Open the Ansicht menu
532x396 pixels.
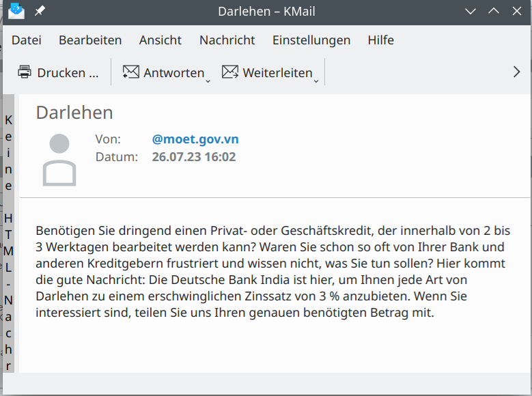(x=160, y=40)
